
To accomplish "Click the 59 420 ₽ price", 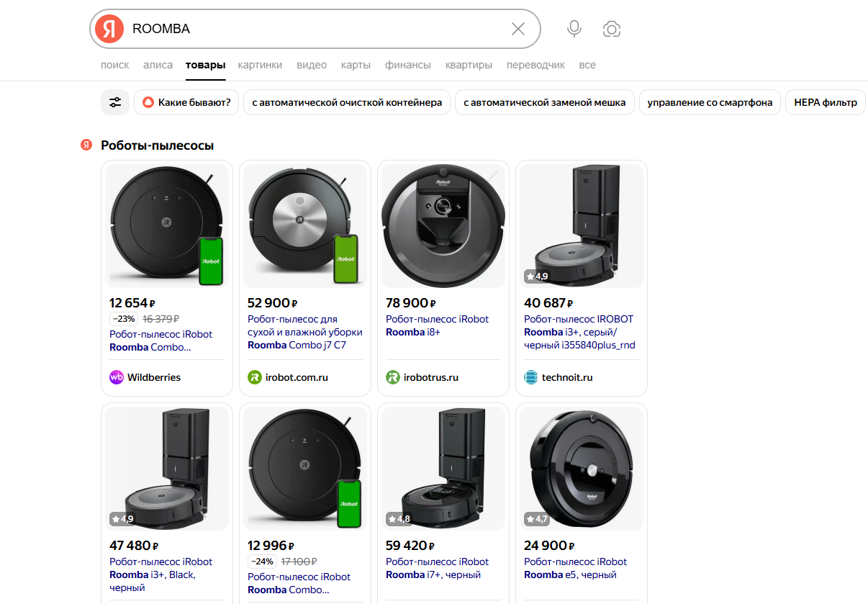I will click(x=410, y=546).
